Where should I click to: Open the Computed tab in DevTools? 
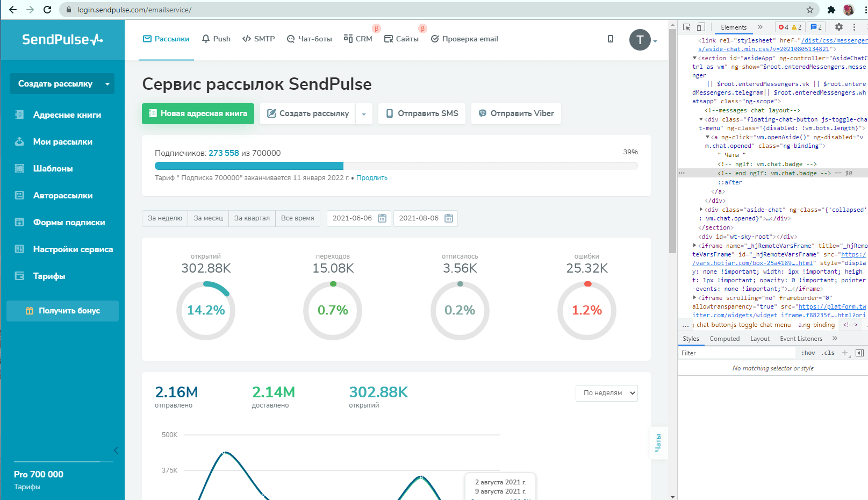[x=724, y=339]
